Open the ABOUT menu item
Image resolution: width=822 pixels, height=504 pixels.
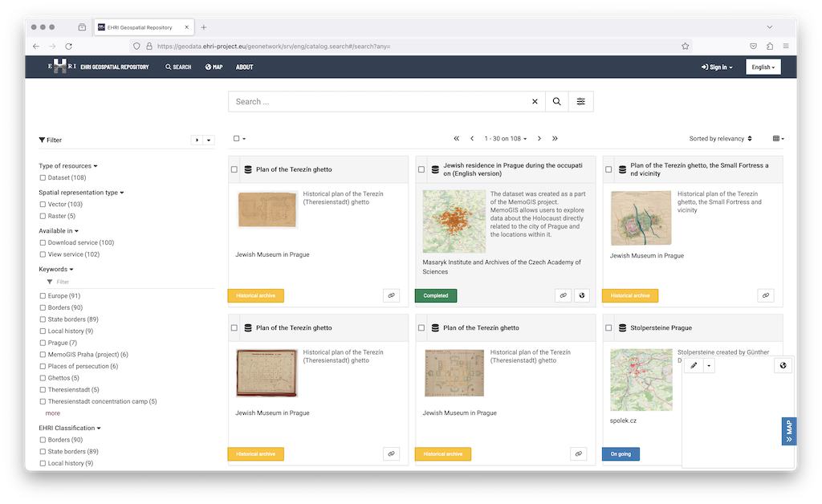coord(244,67)
